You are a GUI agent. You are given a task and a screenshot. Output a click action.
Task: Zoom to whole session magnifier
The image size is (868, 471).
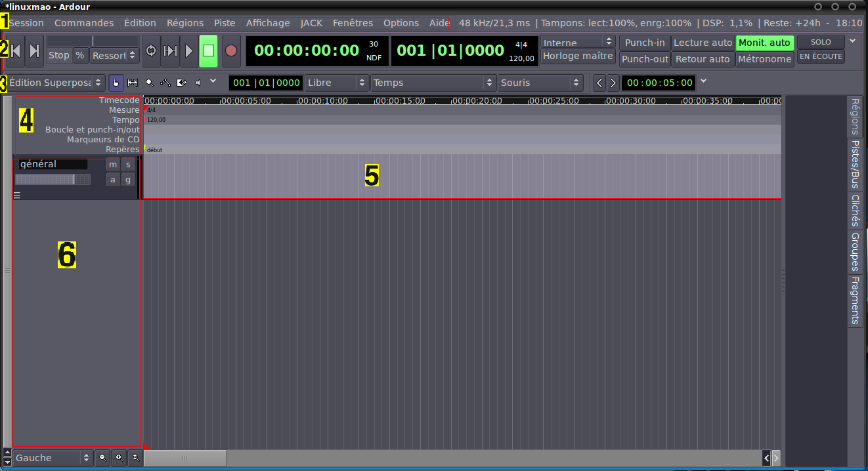pyautogui.click(x=135, y=457)
